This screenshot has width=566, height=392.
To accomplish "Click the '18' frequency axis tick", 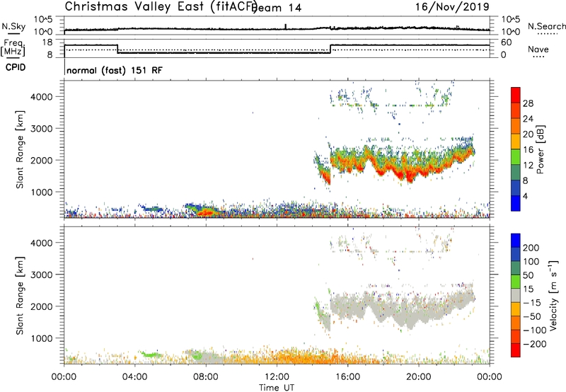I will (47, 42).
